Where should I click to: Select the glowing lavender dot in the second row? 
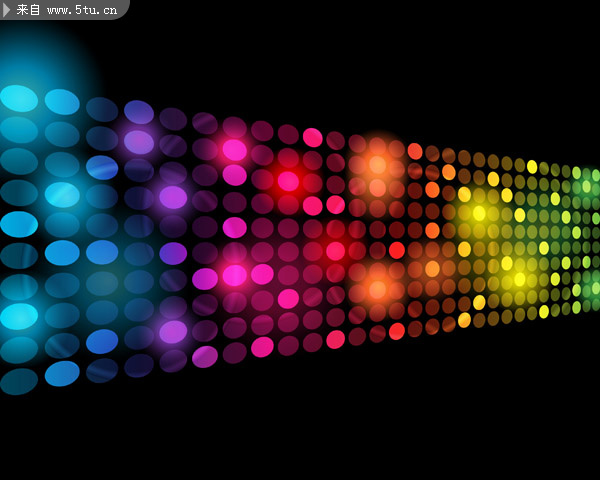(139, 141)
